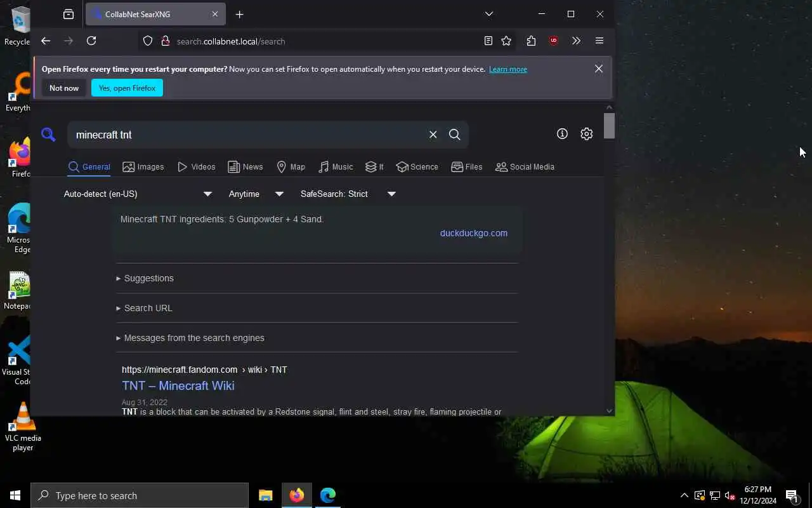
Task: Click the Firefox back arrow
Action: tap(46, 41)
